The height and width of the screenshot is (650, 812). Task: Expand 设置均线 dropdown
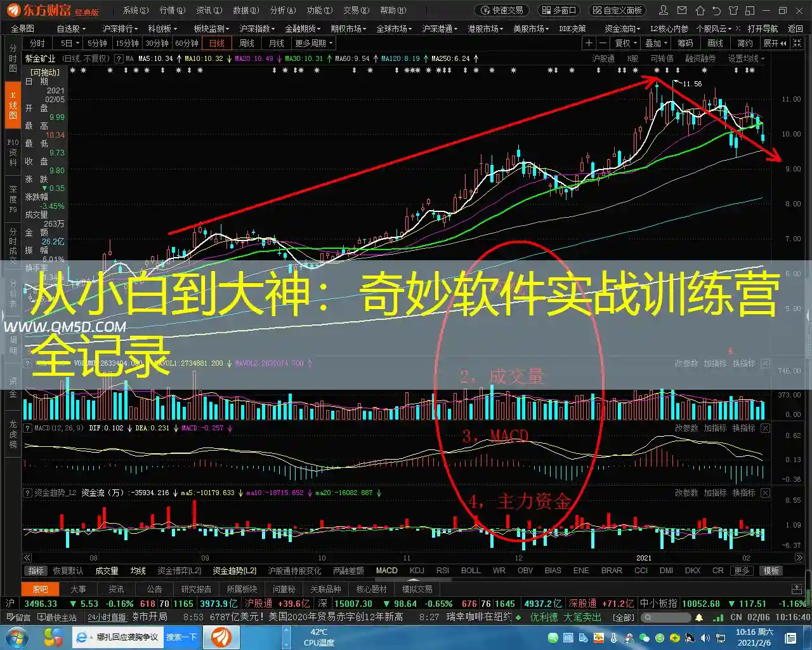(x=746, y=58)
